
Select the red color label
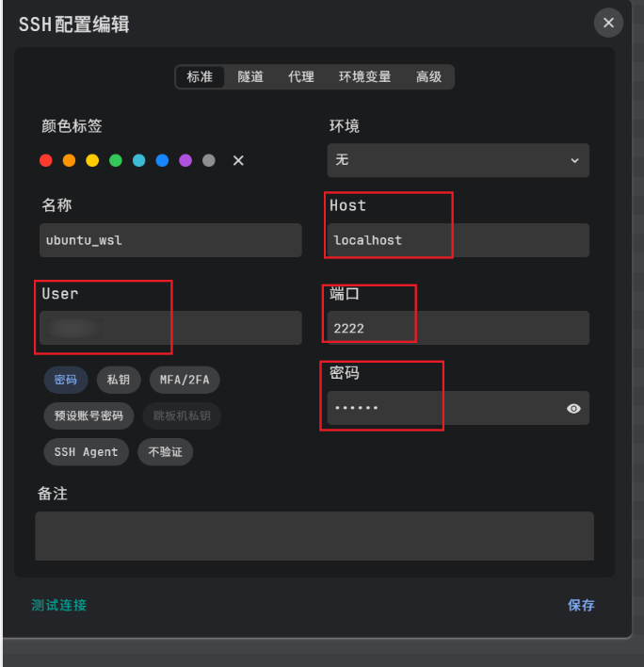[46, 160]
